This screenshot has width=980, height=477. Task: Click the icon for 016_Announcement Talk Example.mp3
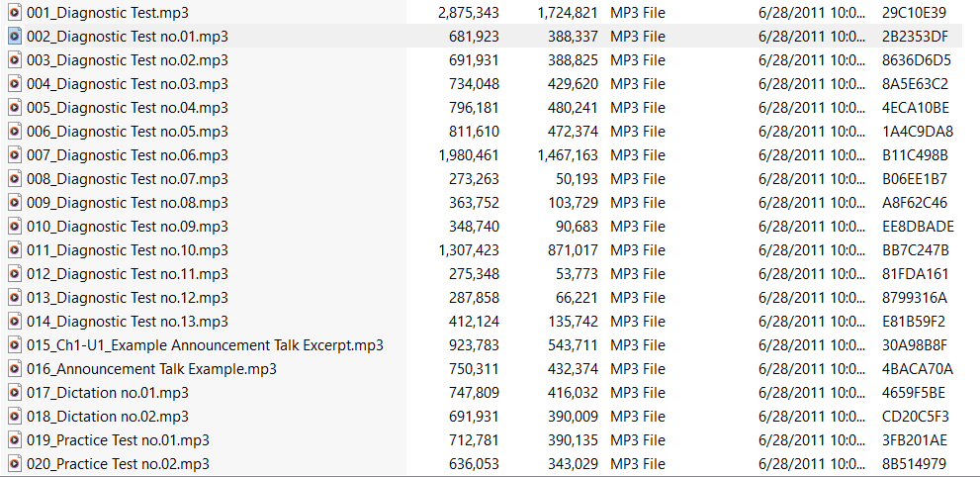(15, 369)
